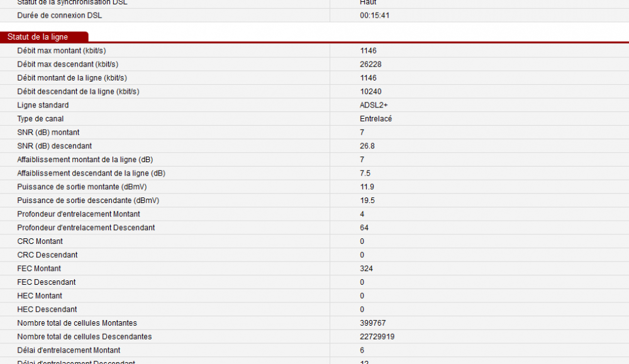Select the 'Débit montant de la ligne' label
Image resolution: width=629 pixels, height=364 pixels.
click(72, 78)
